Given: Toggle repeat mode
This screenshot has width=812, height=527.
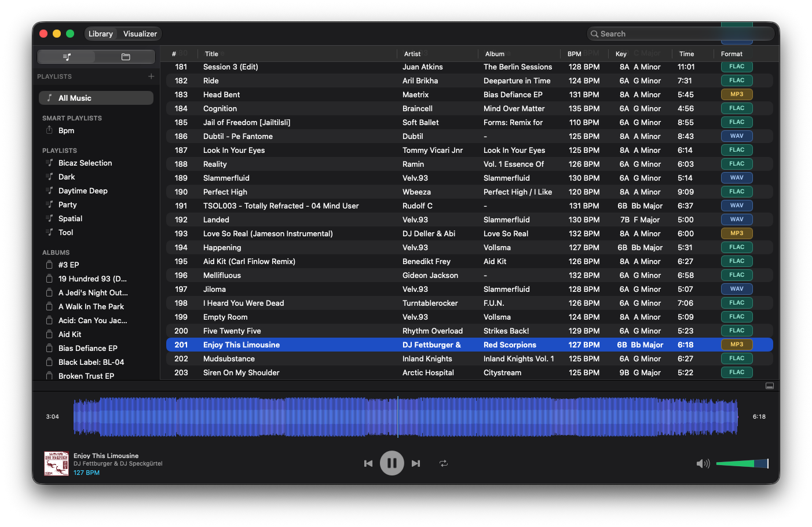Looking at the screenshot, I should coord(444,463).
